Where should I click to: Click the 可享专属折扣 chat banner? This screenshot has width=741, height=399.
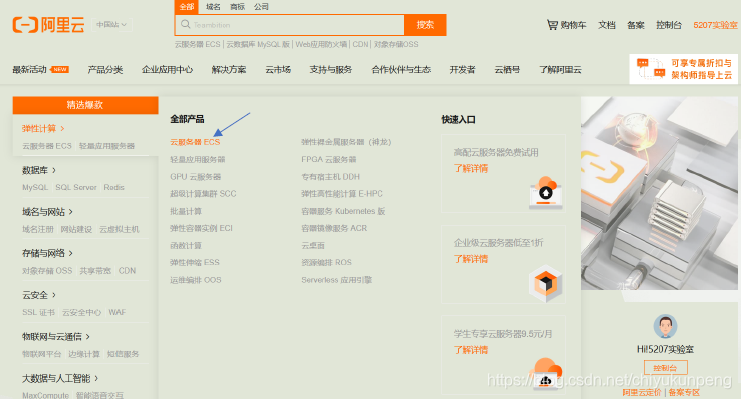point(683,69)
